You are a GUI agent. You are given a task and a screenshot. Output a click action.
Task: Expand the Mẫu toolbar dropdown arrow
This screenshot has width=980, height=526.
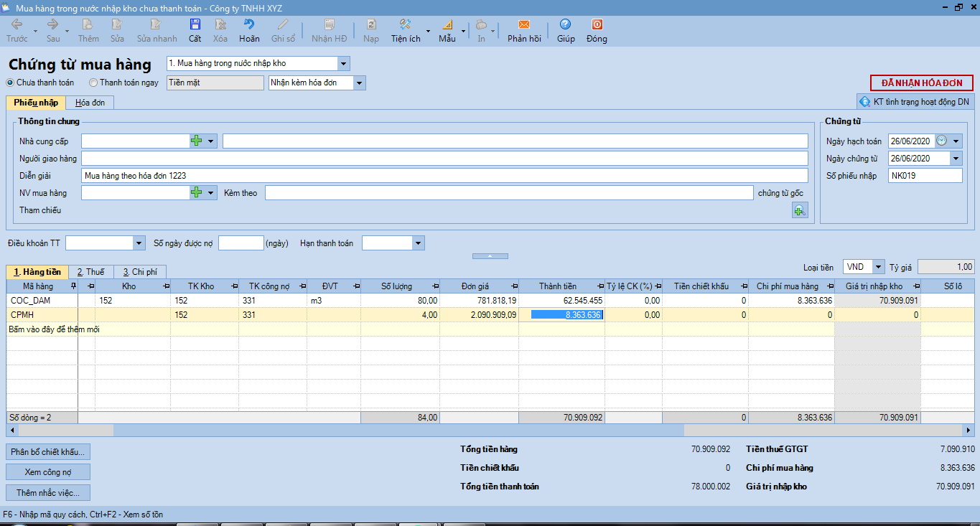(x=464, y=31)
